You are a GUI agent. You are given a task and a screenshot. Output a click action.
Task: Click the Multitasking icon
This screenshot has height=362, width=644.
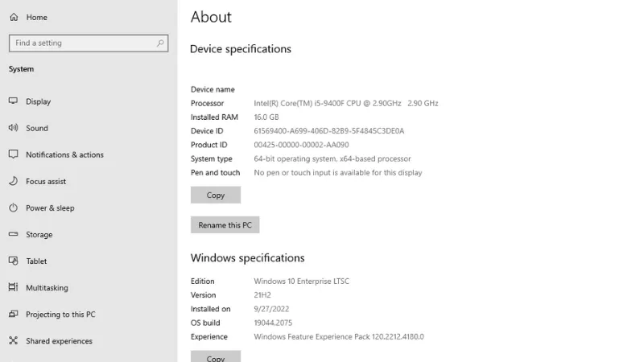point(13,287)
